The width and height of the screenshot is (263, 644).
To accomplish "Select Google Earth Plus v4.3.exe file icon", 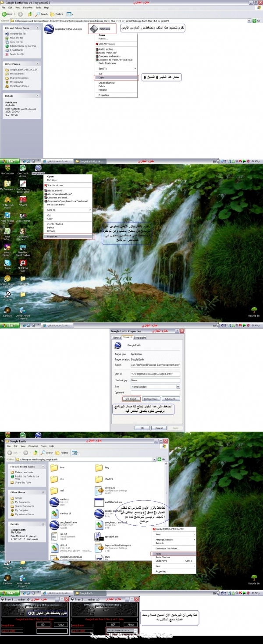I will (49, 29).
